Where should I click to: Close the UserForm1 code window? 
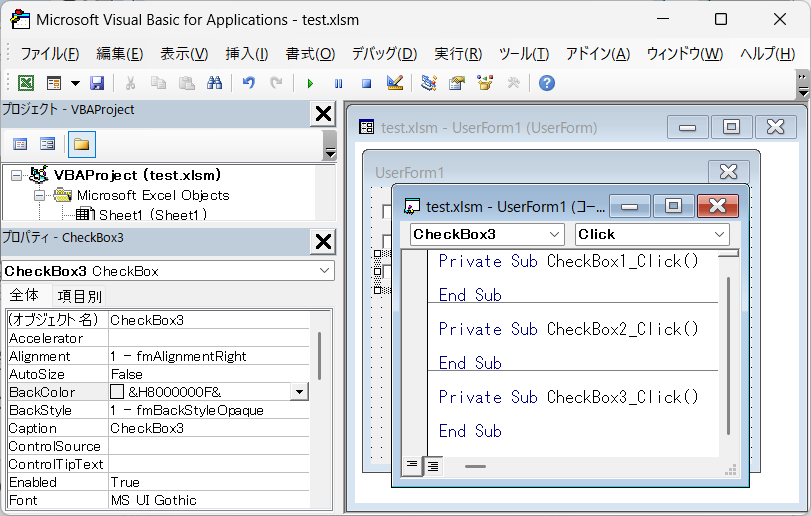pos(718,206)
